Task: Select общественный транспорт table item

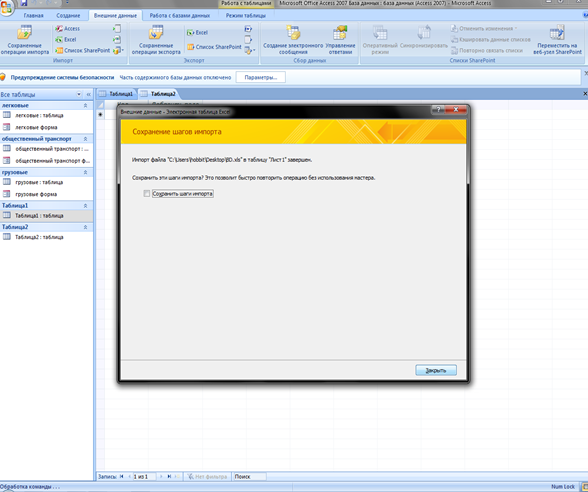Action: click(46, 149)
